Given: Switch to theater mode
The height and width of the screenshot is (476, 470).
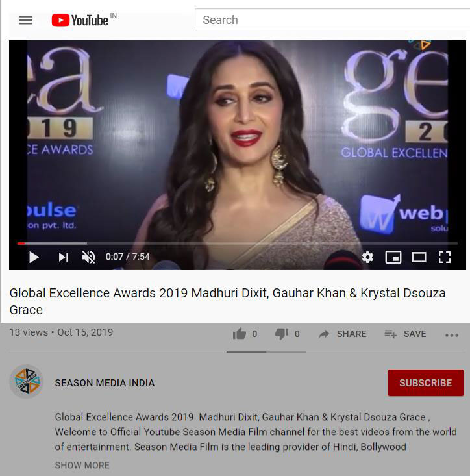Looking at the screenshot, I should point(419,257).
